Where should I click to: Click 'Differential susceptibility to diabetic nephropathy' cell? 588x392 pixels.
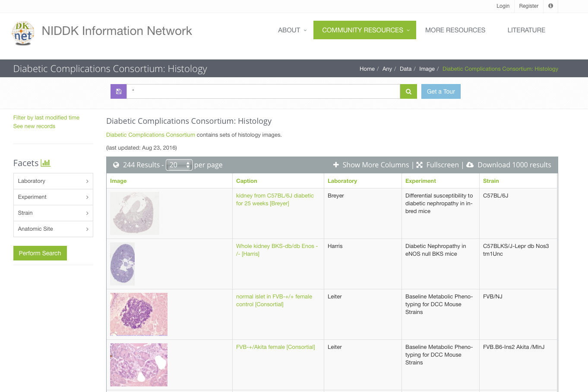tap(439, 204)
